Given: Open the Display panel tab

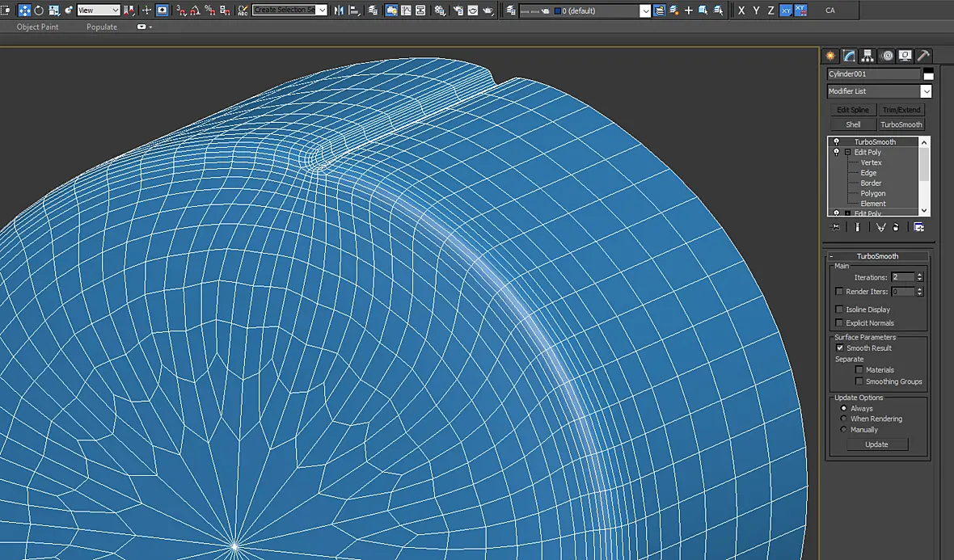Looking at the screenshot, I should tap(905, 56).
